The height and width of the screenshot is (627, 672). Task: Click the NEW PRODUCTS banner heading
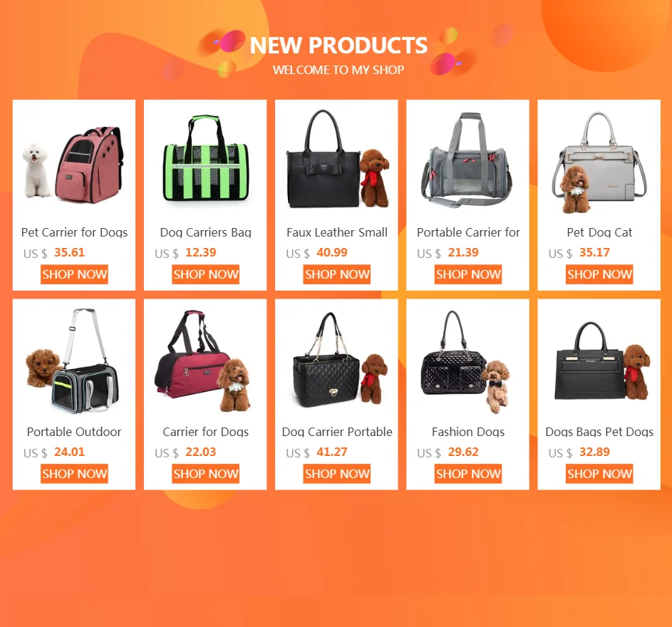(338, 46)
